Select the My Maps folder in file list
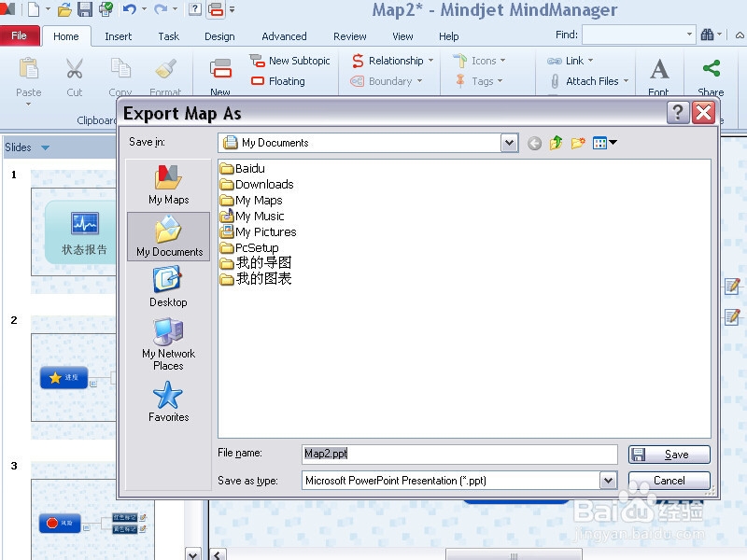This screenshot has height=560, width=747. 251,201
